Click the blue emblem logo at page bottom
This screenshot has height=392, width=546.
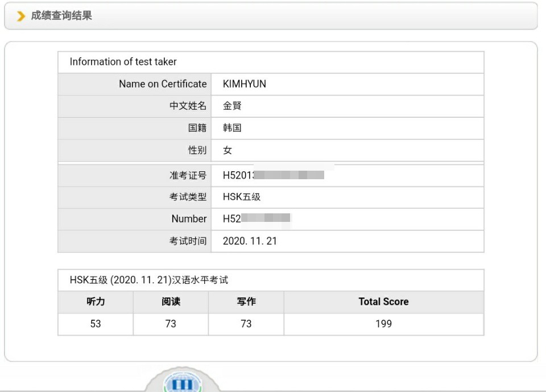(x=183, y=382)
